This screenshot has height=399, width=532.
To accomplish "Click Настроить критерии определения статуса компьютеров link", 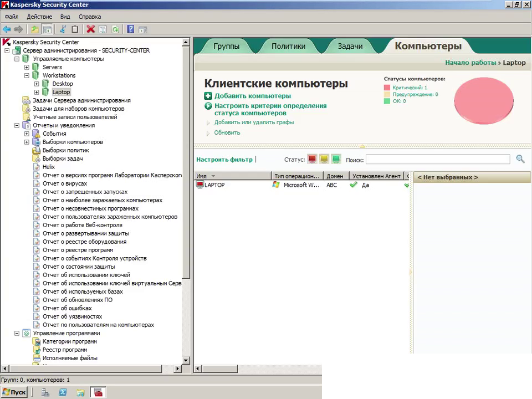I will coord(270,109).
